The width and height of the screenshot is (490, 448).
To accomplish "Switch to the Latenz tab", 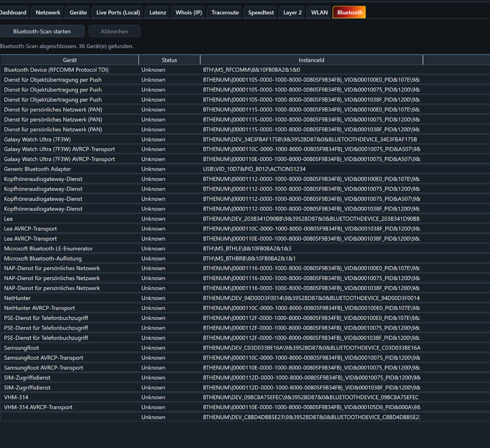I will pyautogui.click(x=158, y=13).
